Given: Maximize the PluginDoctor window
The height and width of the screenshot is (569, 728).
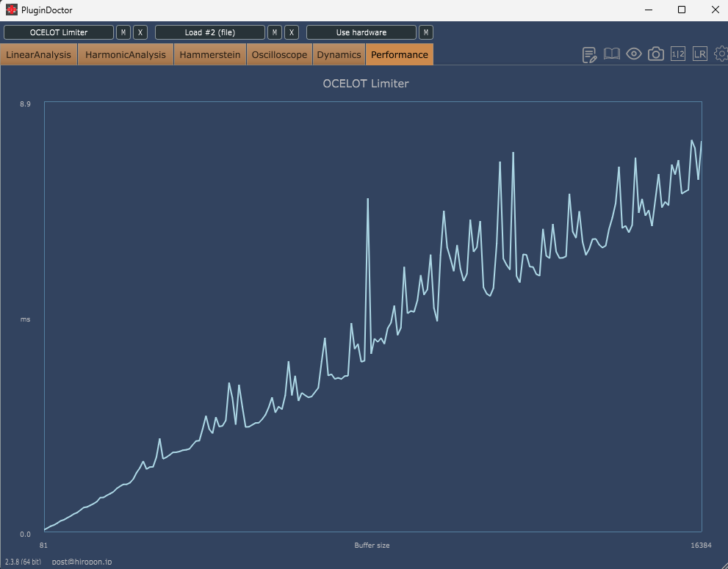Looking at the screenshot, I should (x=682, y=10).
